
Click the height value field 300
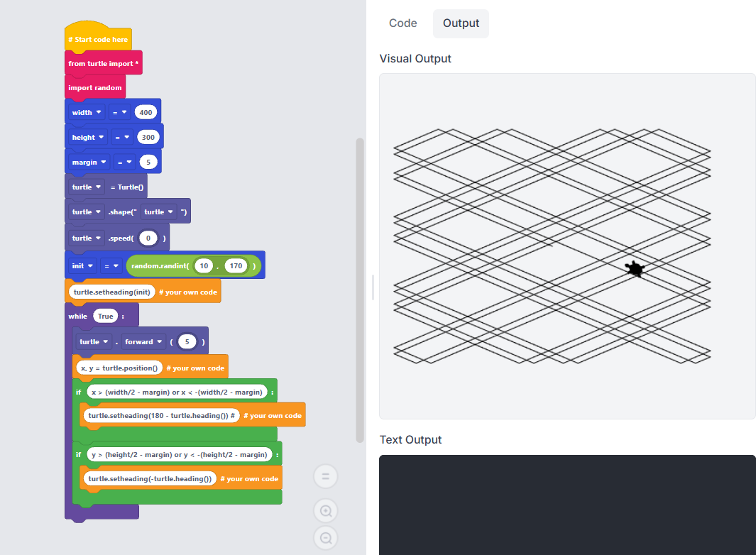point(148,138)
